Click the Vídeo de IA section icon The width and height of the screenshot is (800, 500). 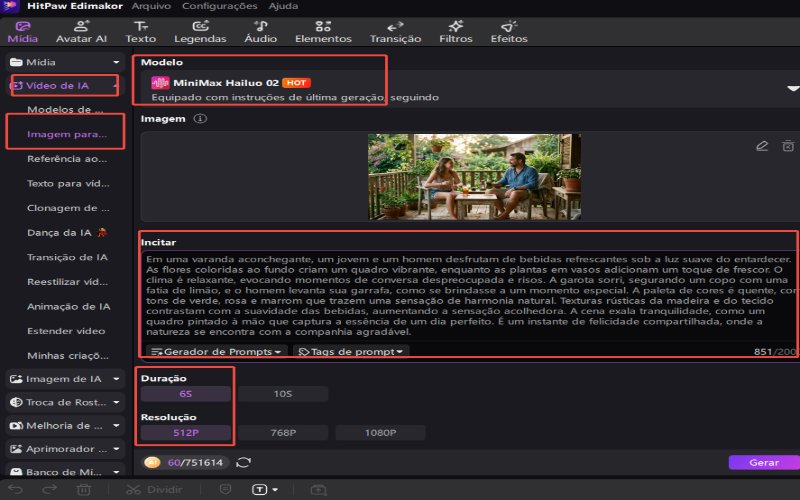16,86
